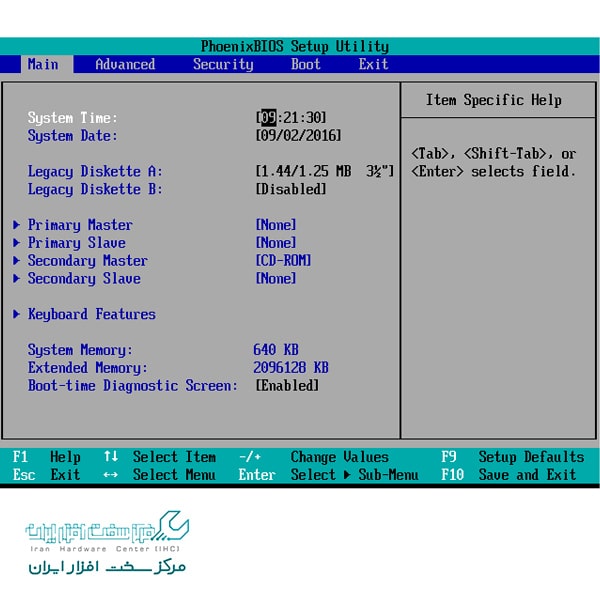The image size is (600, 600).
Task: Expand the Secondary Master arrow
Action: pyautogui.click(x=16, y=261)
